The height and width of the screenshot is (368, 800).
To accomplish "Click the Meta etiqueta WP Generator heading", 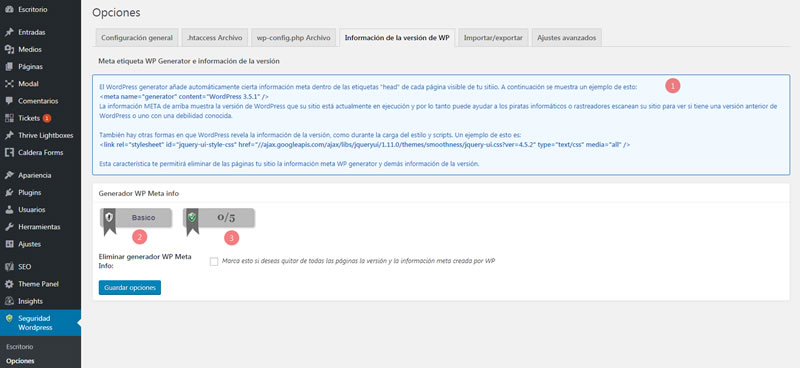I will (189, 61).
